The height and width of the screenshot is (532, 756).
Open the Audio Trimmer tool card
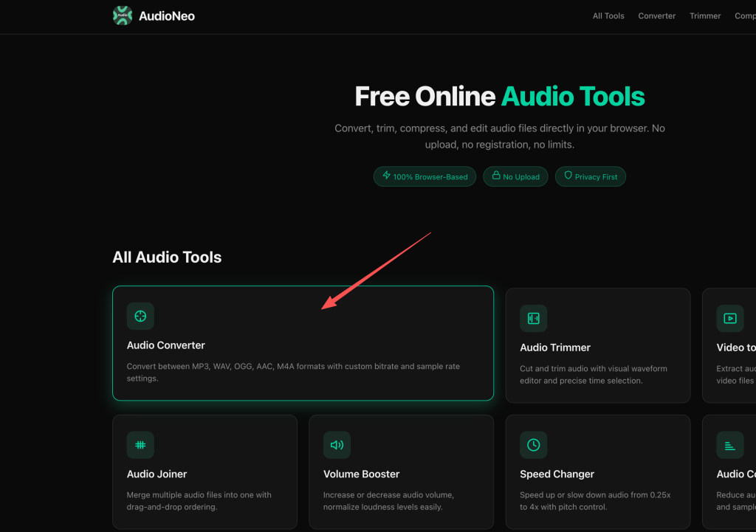point(598,345)
